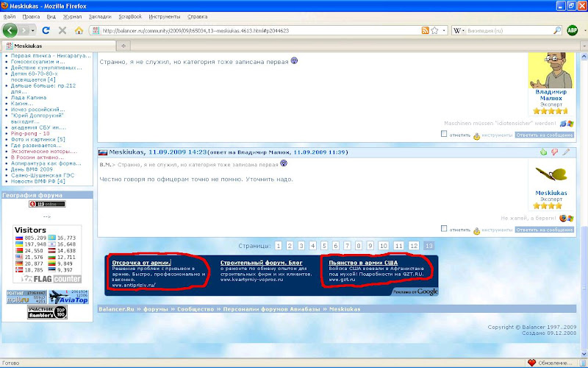Click инструменты icon in Владимир Малюх post
The height and width of the screenshot is (368, 588).
coord(476,136)
